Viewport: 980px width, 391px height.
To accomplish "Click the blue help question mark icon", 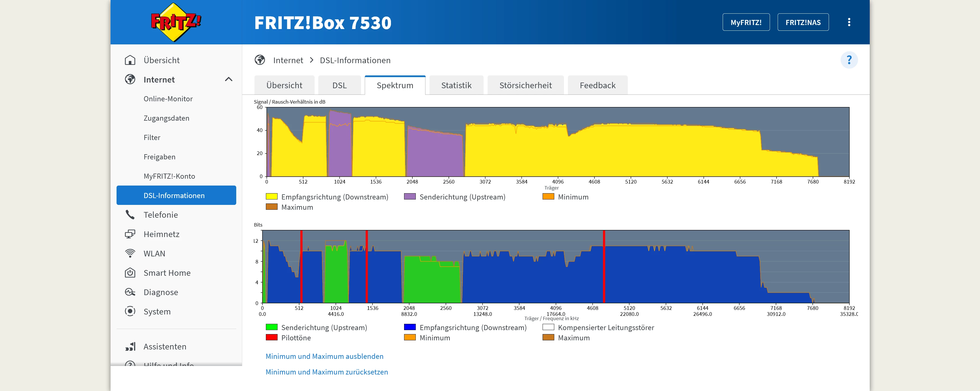I will pos(849,60).
